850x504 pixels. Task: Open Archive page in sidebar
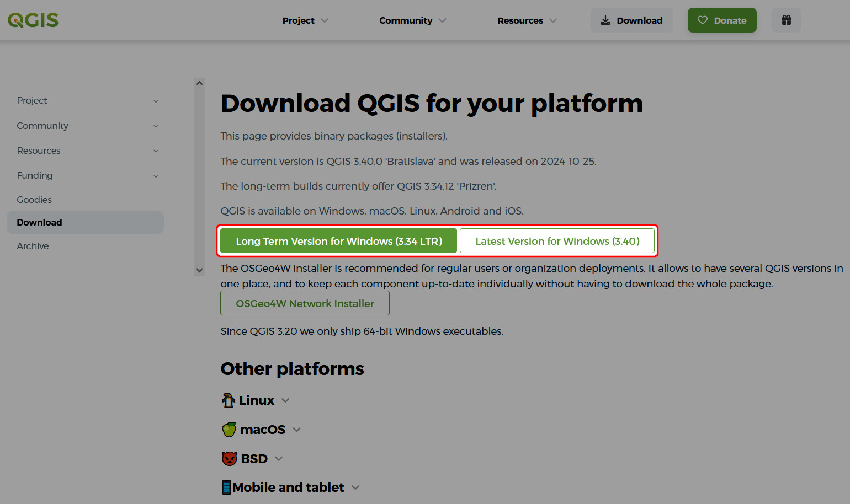[33, 246]
